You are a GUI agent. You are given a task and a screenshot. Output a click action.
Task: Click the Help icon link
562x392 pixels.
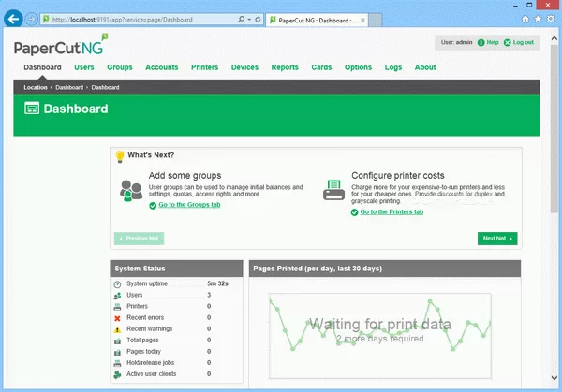488,42
